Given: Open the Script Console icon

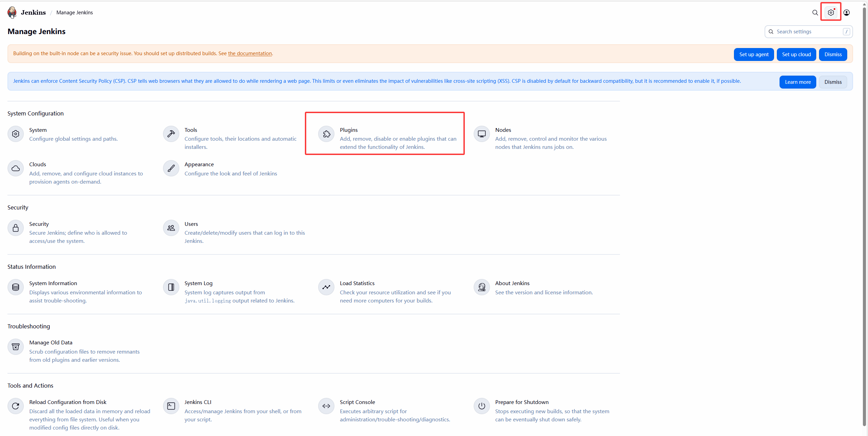Looking at the screenshot, I should pyautogui.click(x=326, y=406).
